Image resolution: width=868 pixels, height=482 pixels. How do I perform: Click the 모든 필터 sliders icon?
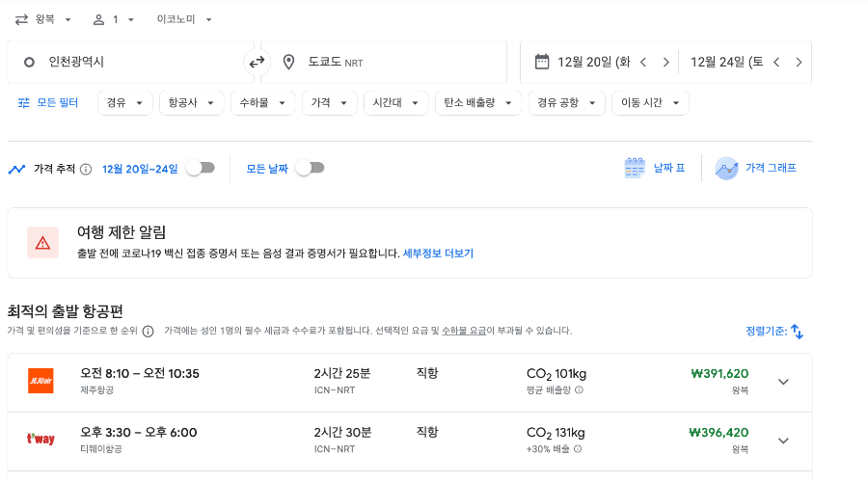(24, 103)
